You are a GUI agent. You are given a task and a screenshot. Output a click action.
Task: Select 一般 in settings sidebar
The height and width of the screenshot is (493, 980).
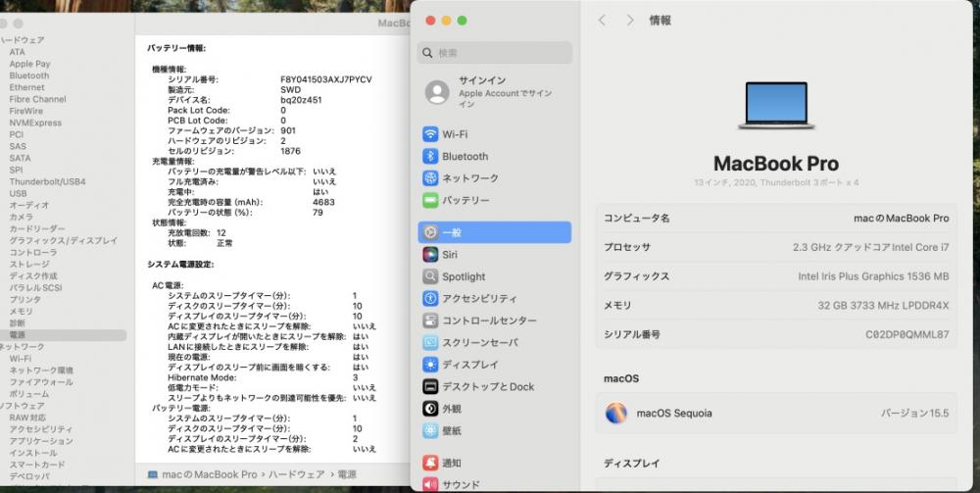494,232
